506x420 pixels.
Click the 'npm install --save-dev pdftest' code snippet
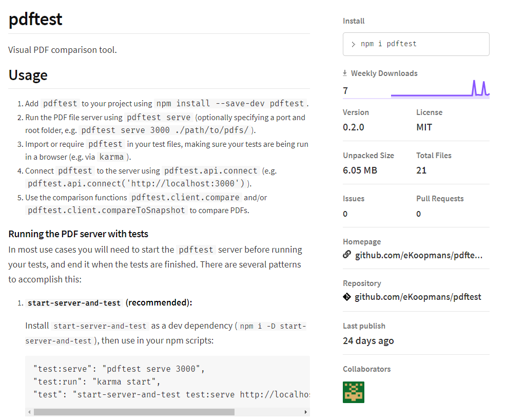[230, 103]
